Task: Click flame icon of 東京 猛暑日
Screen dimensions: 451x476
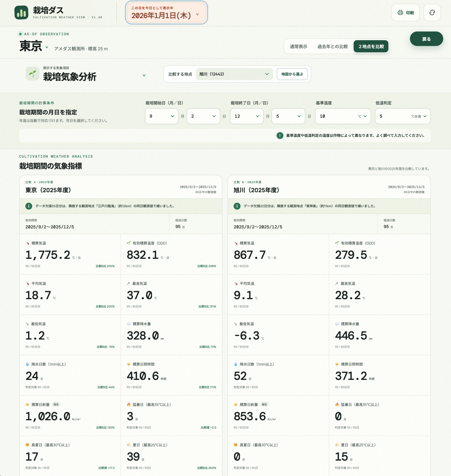Action: (129, 405)
